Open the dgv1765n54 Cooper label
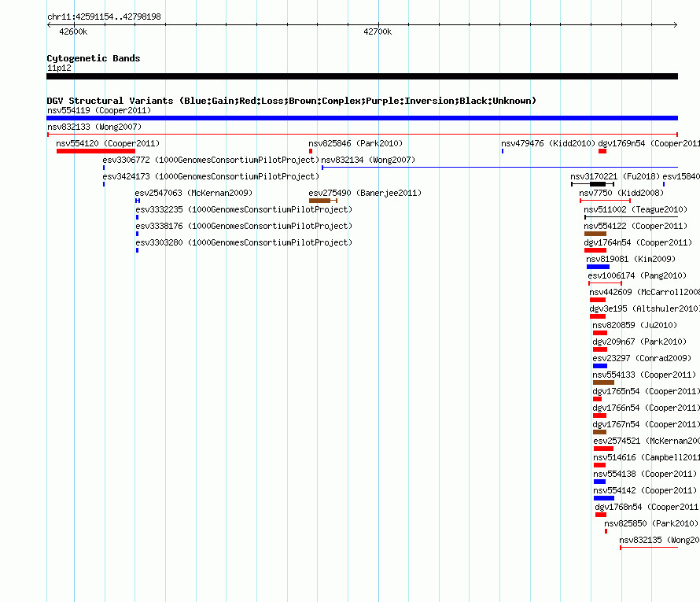The height and width of the screenshot is (602, 700). point(646,391)
